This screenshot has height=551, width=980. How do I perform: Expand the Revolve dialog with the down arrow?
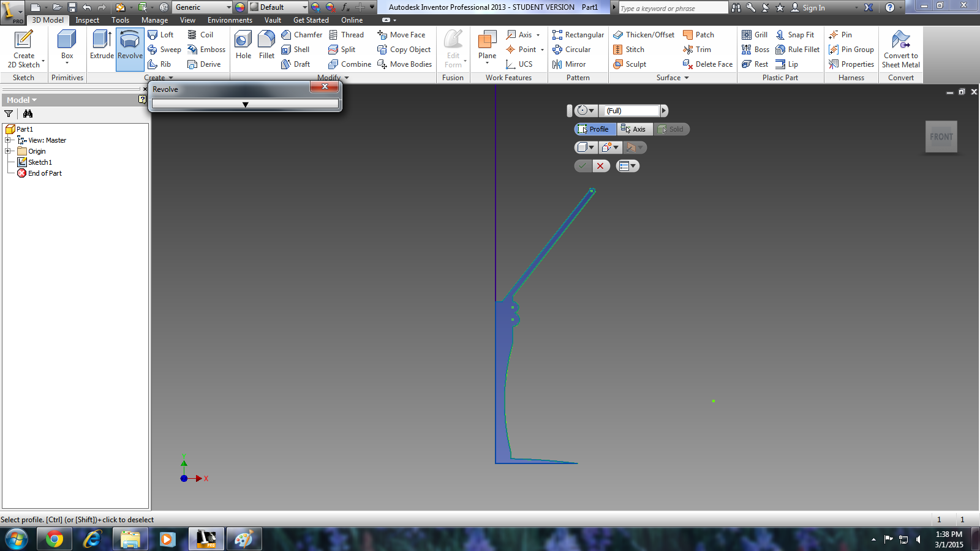245,105
